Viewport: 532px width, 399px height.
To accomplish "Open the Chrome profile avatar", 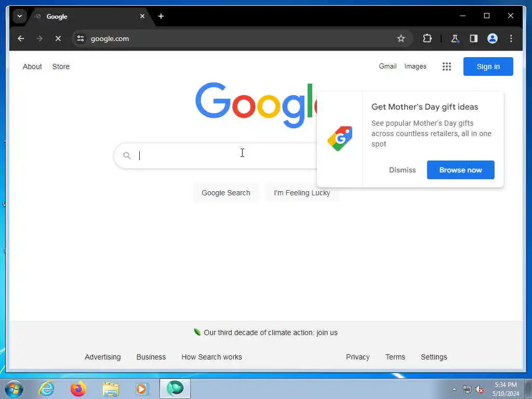I will click(x=493, y=38).
